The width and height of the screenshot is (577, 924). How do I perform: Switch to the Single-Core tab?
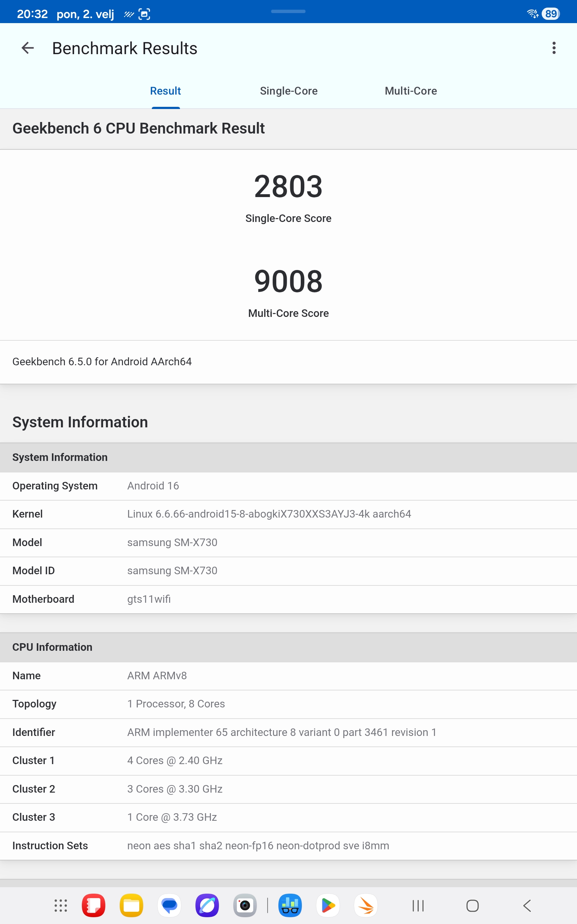click(288, 91)
